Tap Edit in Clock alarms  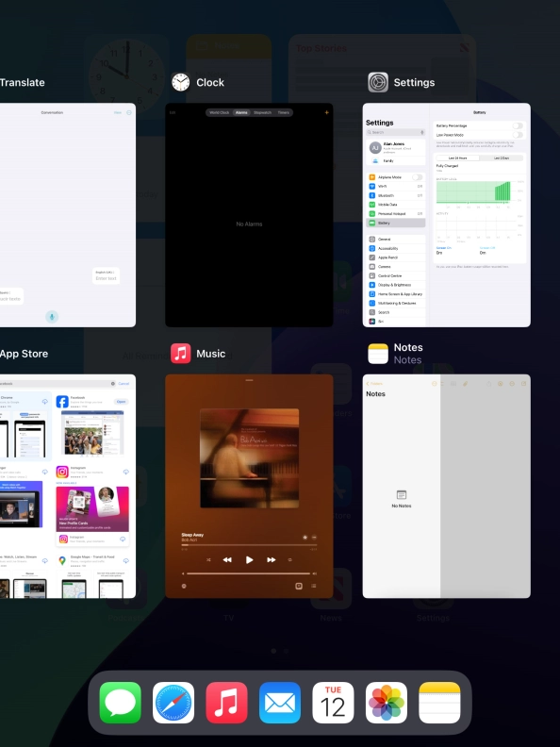[x=173, y=112]
